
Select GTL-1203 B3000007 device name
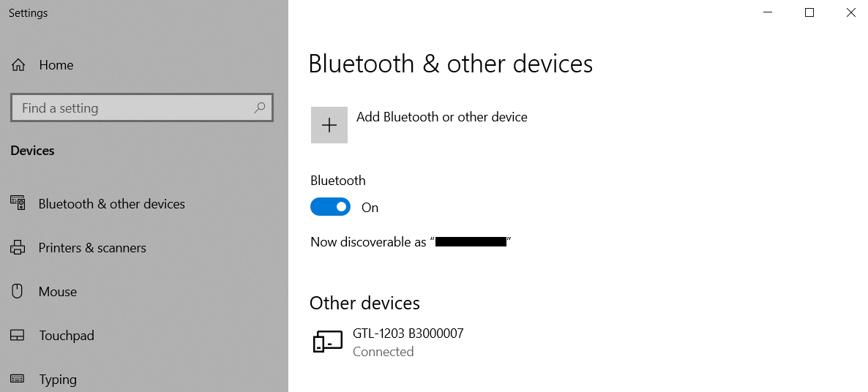[x=408, y=333]
